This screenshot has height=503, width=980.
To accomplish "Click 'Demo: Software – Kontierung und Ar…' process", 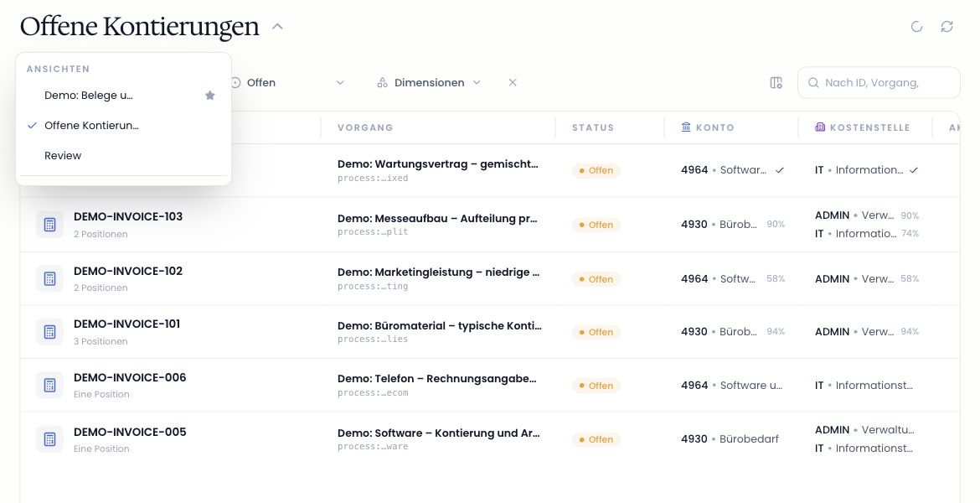I will point(439,433).
